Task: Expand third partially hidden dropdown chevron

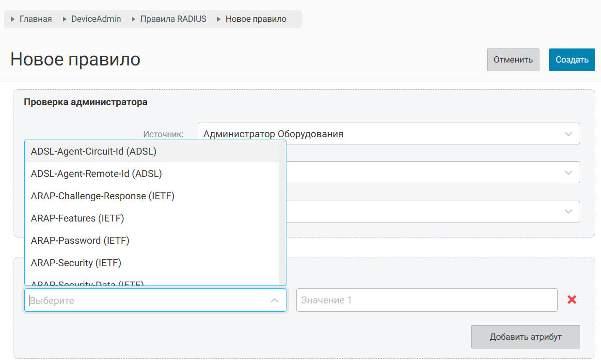Action: pos(569,212)
